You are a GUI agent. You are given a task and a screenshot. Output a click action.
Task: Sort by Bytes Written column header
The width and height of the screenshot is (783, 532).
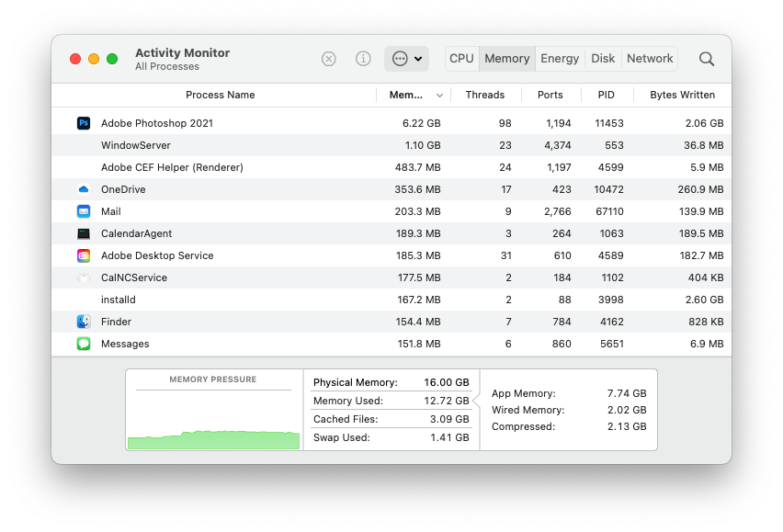point(682,95)
